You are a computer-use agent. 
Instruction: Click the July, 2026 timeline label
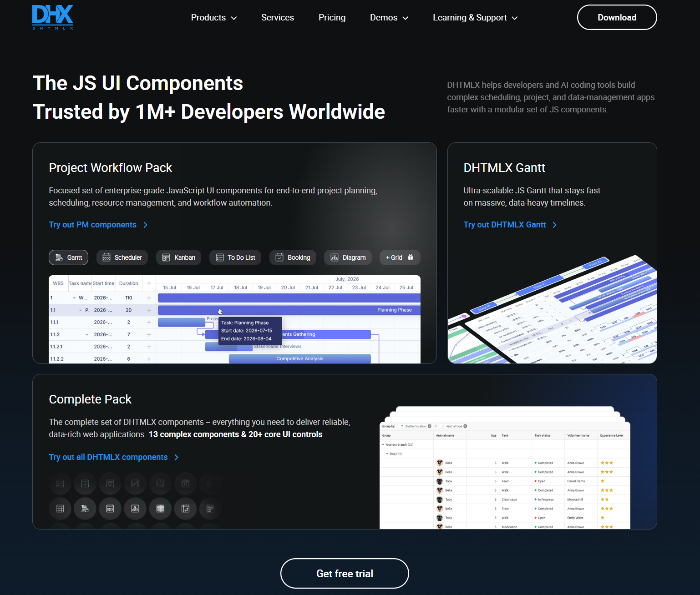click(347, 279)
